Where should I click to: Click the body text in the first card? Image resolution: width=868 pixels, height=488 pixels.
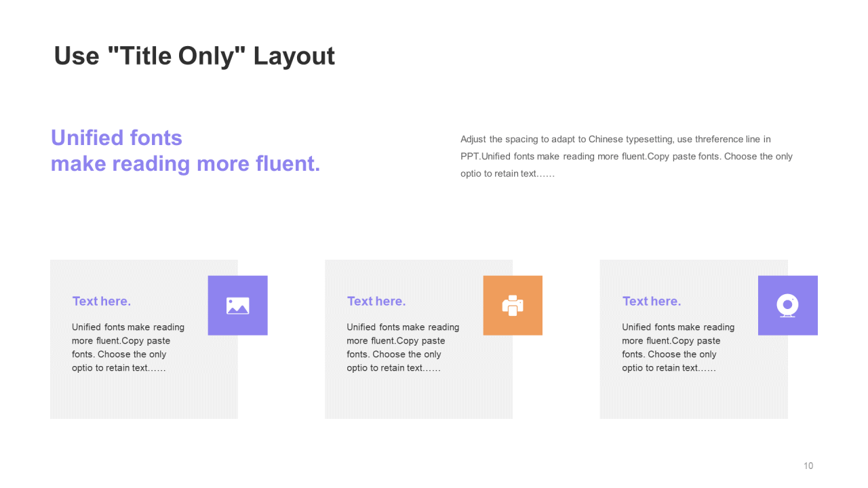click(x=128, y=348)
